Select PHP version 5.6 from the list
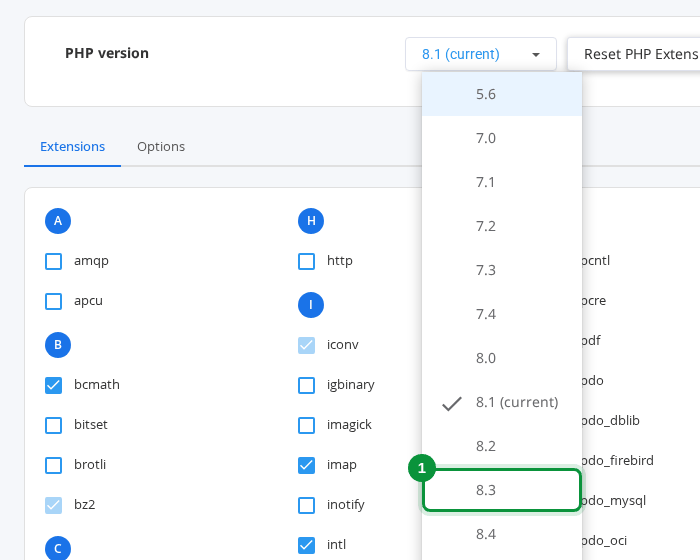Image resolution: width=700 pixels, height=560 pixels. click(x=502, y=94)
